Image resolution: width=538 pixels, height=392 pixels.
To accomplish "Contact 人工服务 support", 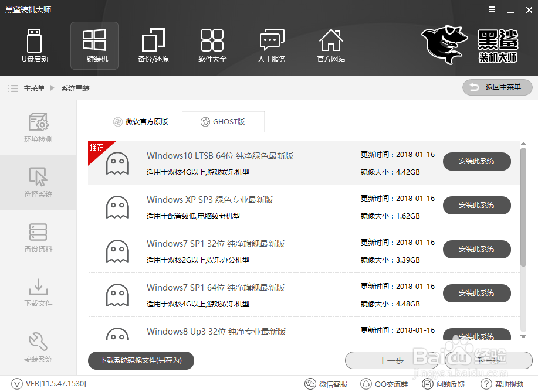I will (271, 46).
